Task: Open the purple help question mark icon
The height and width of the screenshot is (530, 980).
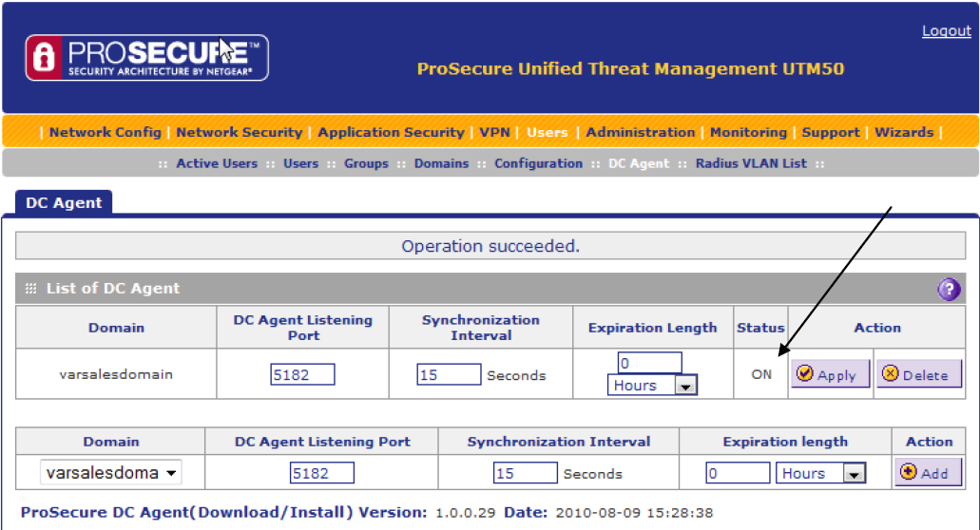Action: (948, 289)
